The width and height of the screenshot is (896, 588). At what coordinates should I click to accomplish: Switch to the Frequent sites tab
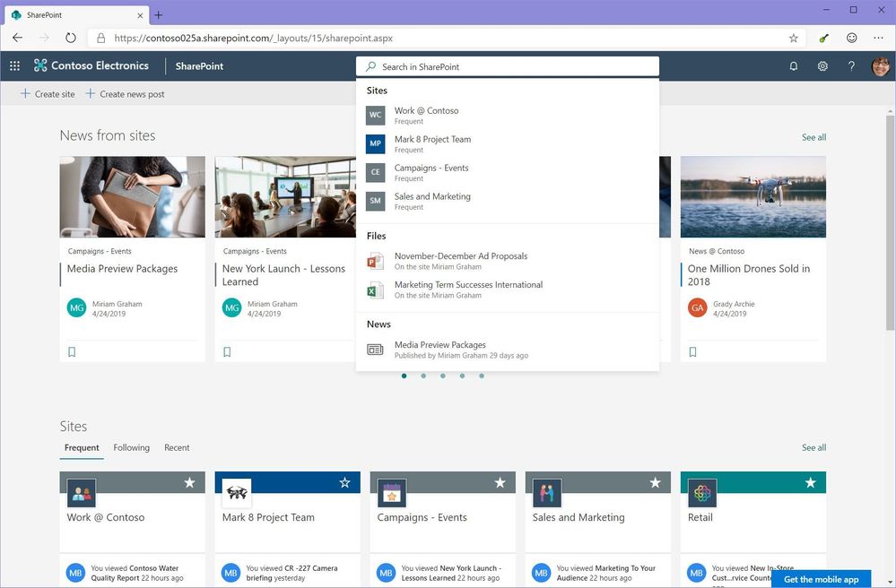pyautogui.click(x=82, y=448)
